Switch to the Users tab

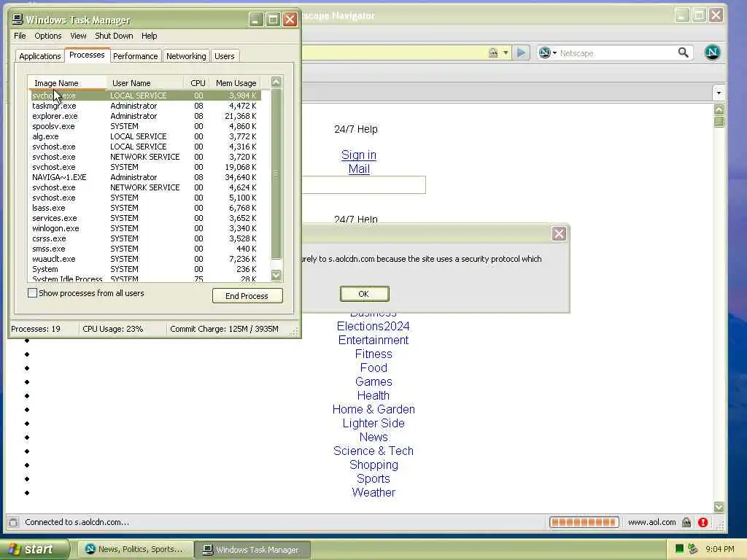click(x=225, y=56)
